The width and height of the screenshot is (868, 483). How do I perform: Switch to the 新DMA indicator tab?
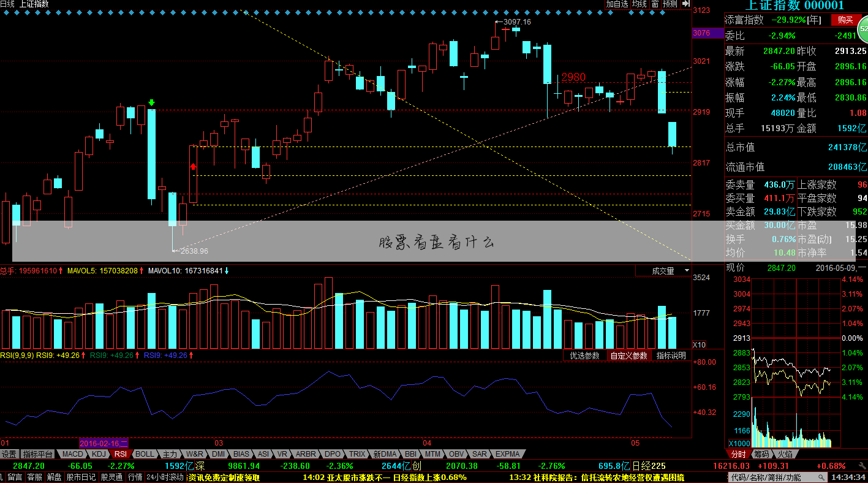(x=385, y=454)
